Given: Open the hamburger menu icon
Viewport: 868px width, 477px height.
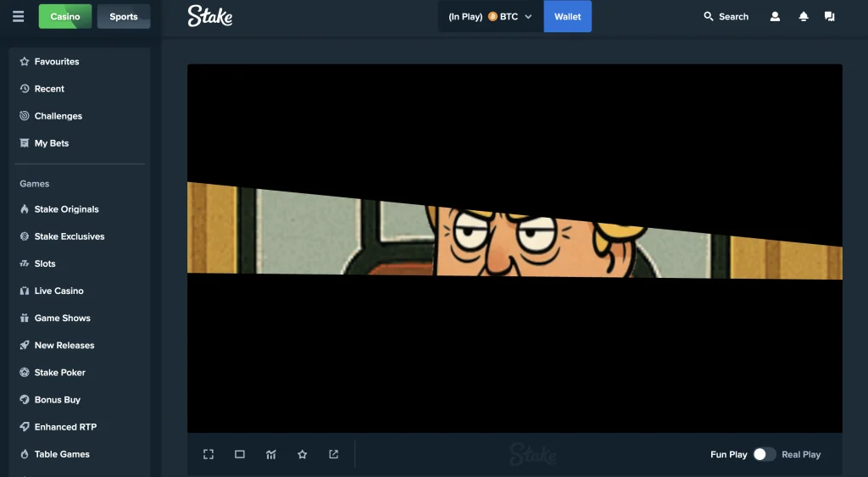Looking at the screenshot, I should point(19,17).
